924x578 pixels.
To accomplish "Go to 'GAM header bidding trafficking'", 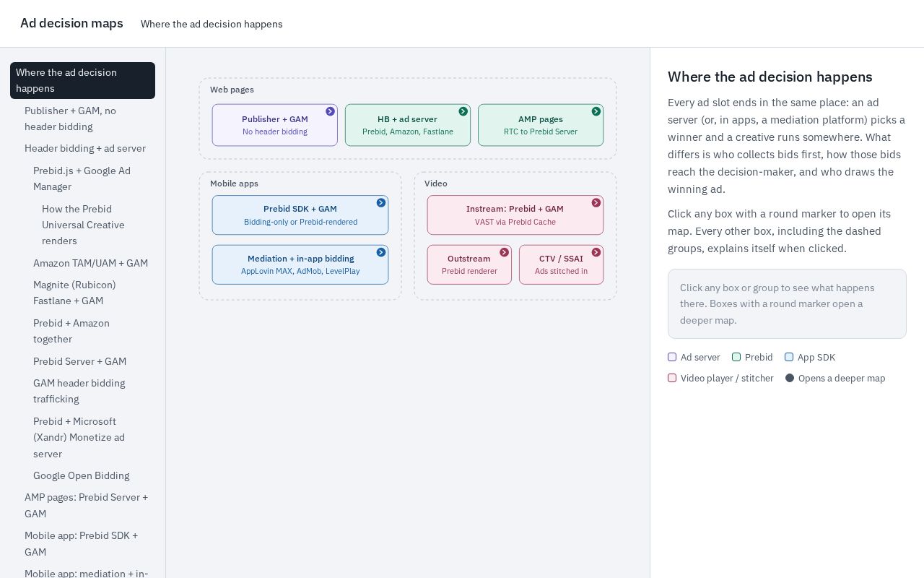I will click(91, 391).
